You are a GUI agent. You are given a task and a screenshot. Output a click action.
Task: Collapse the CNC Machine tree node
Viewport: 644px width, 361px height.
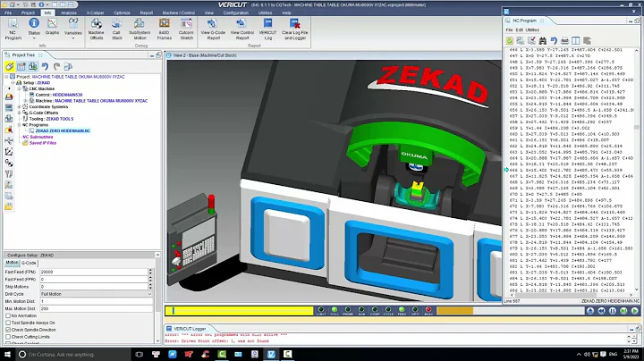pyautogui.click(x=20, y=88)
